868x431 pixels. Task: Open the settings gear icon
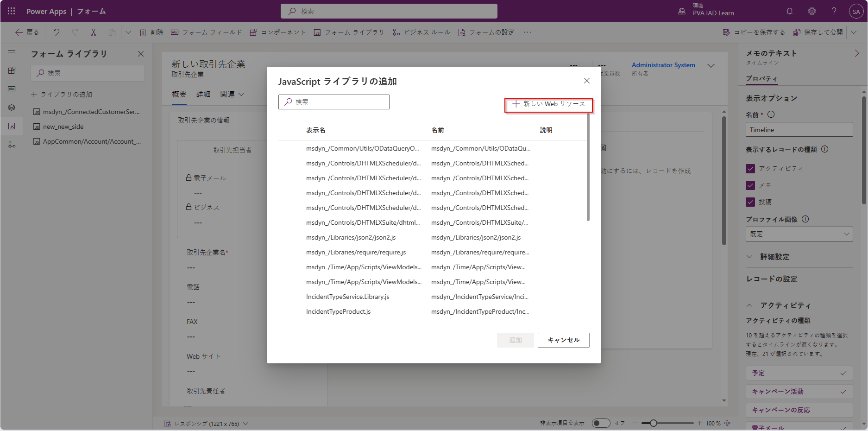click(x=812, y=11)
